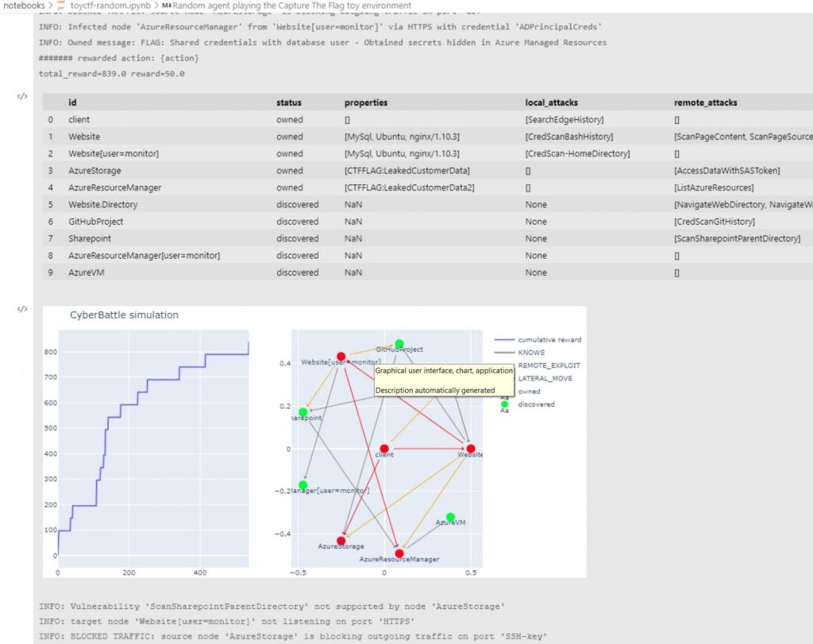The height and width of the screenshot is (644, 813).
Task: Open the notebooks folder breadcrumb dropdown
Action: point(22,5)
